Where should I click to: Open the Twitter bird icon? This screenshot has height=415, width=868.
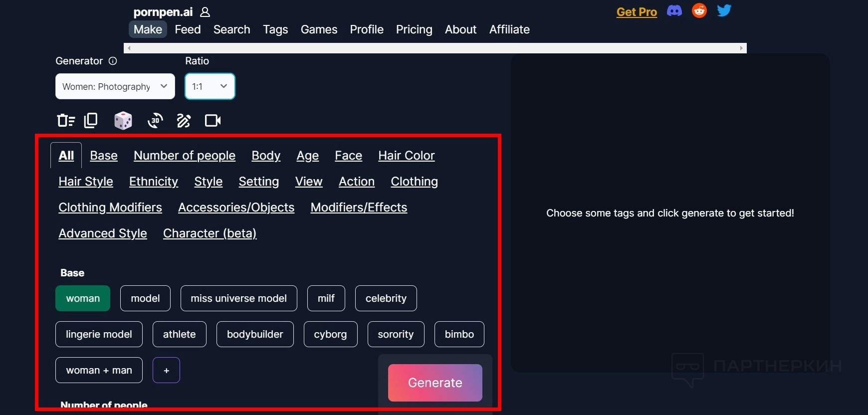(724, 10)
